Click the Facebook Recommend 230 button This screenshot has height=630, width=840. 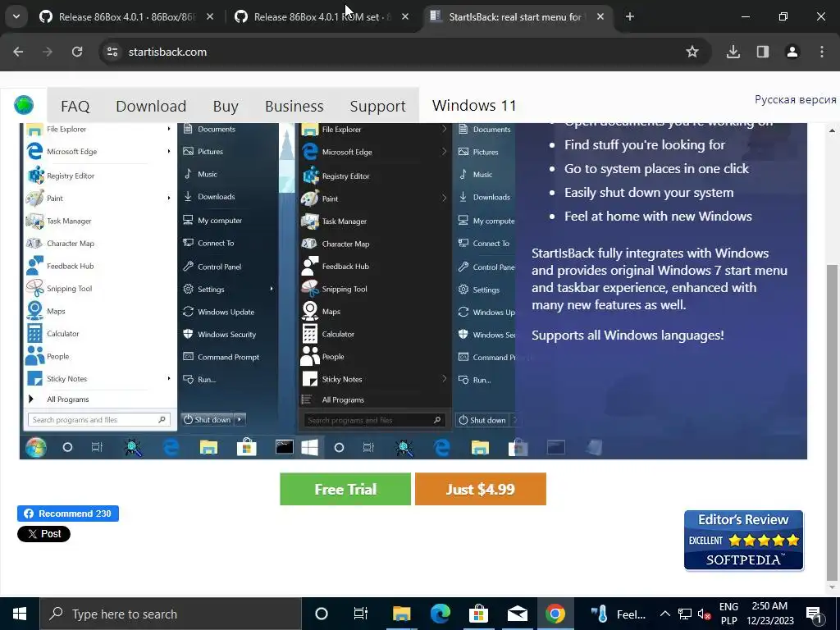[x=68, y=514]
